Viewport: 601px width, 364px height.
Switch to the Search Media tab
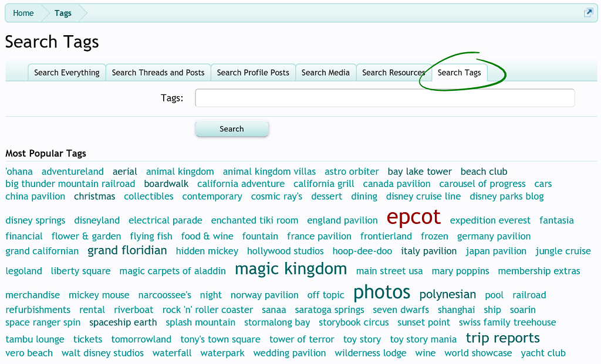(x=325, y=72)
